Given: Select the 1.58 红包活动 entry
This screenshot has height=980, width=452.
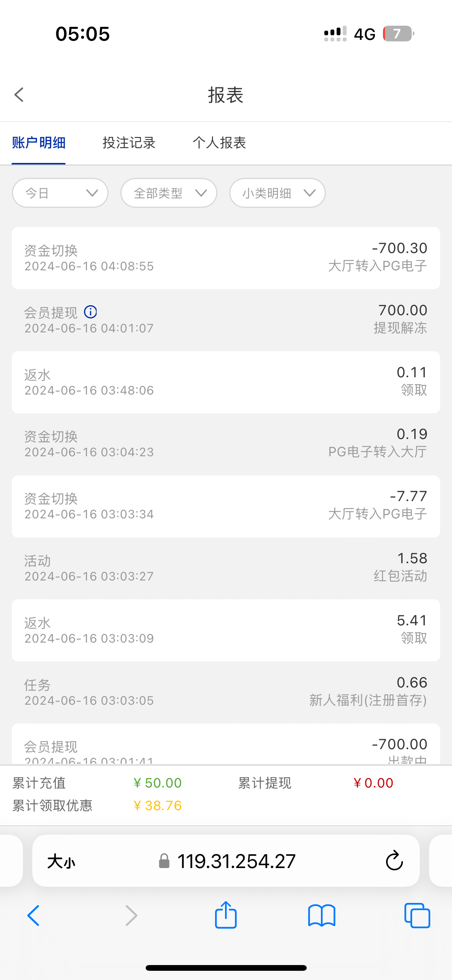Looking at the screenshot, I should tap(226, 568).
